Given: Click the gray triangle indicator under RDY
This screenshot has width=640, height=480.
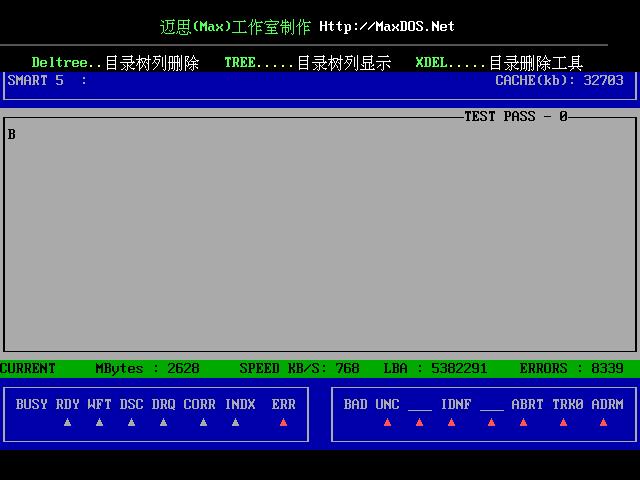Looking at the screenshot, I should coord(68,422).
